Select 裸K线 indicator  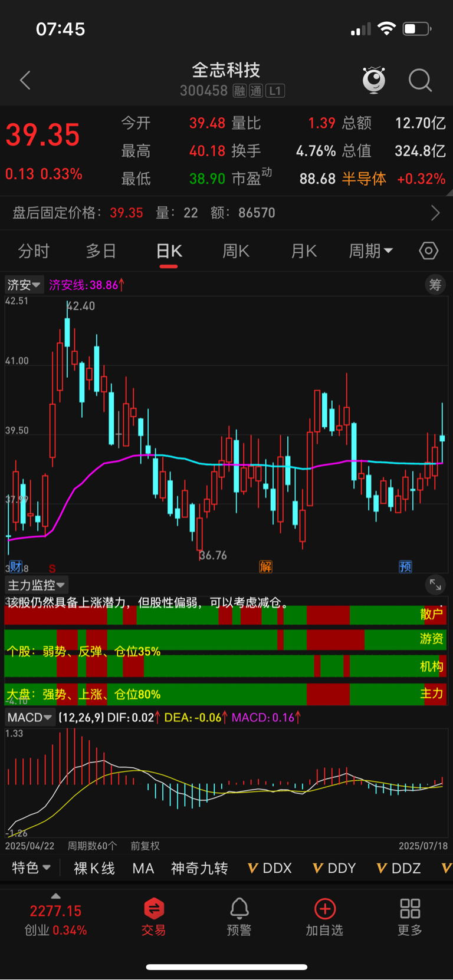click(94, 868)
